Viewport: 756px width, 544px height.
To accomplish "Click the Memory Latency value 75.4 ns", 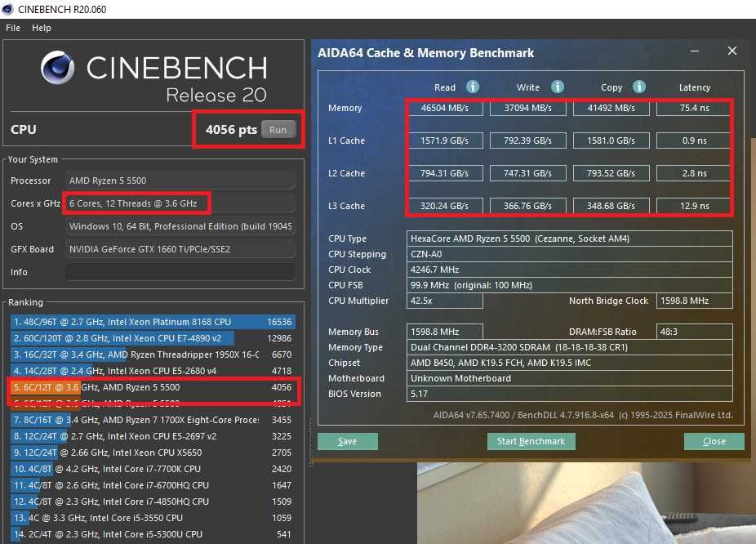I will click(x=695, y=108).
